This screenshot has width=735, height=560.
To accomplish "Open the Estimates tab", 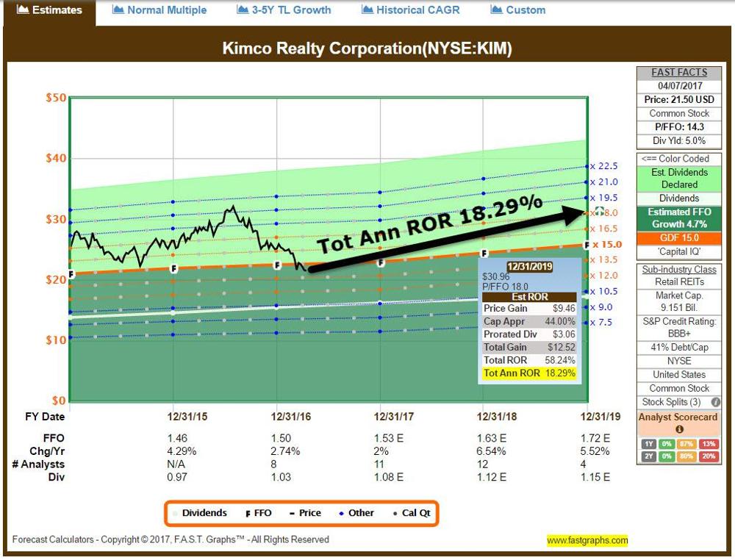I will [49, 10].
